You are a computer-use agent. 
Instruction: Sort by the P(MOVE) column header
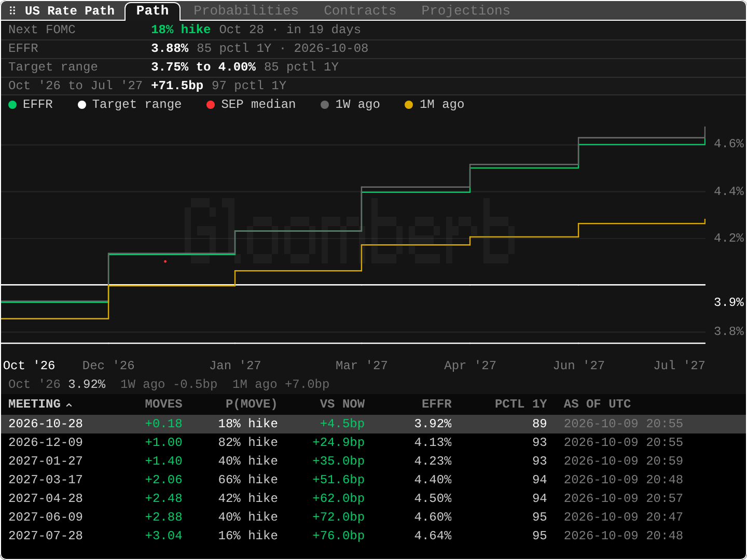tap(252, 404)
